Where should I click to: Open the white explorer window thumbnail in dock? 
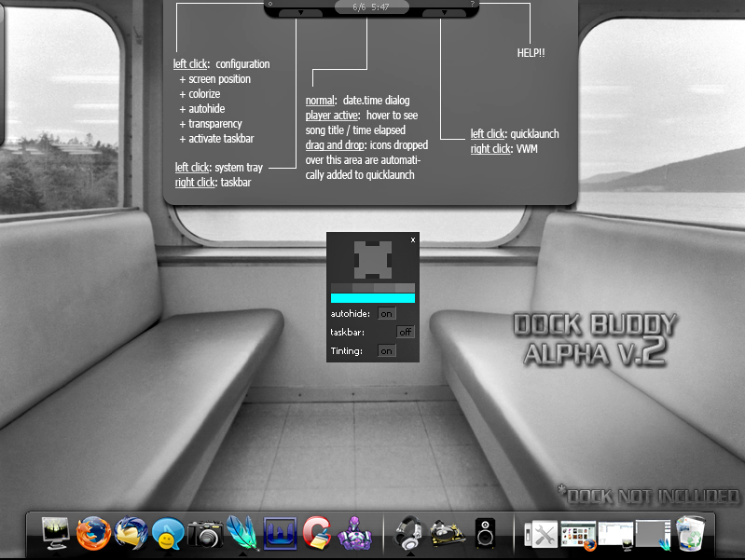615,535
